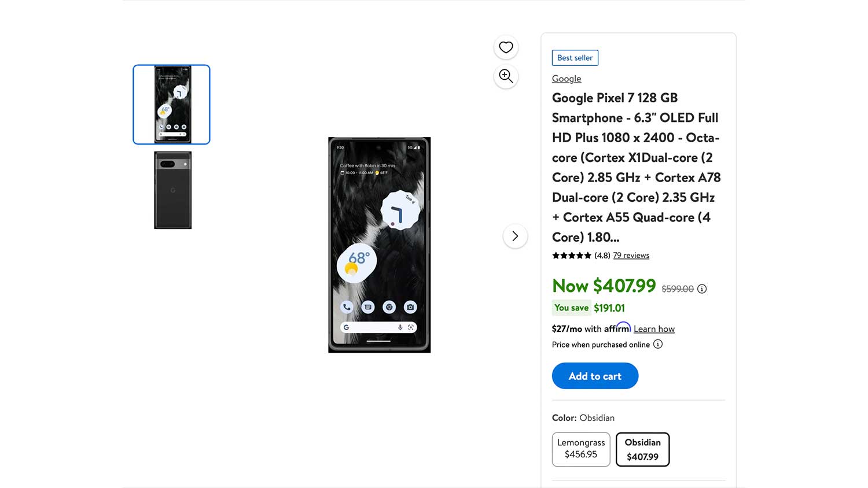The image size is (868, 488).
Task: Open info icon next to 'Price when purchased online'
Action: point(658,344)
